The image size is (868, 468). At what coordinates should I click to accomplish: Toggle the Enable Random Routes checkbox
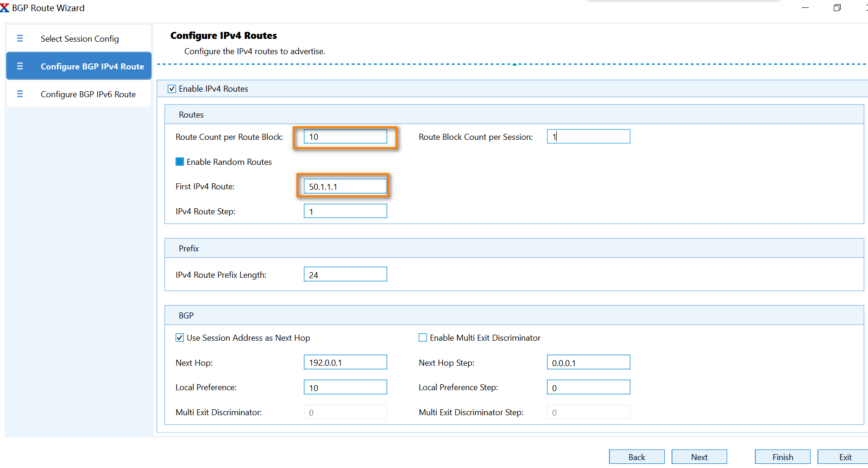[180, 162]
